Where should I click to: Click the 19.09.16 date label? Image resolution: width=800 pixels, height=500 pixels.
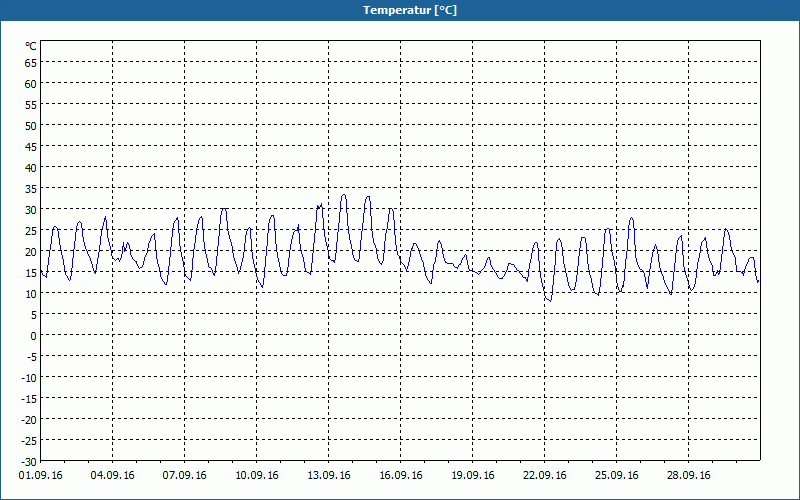click(x=472, y=476)
